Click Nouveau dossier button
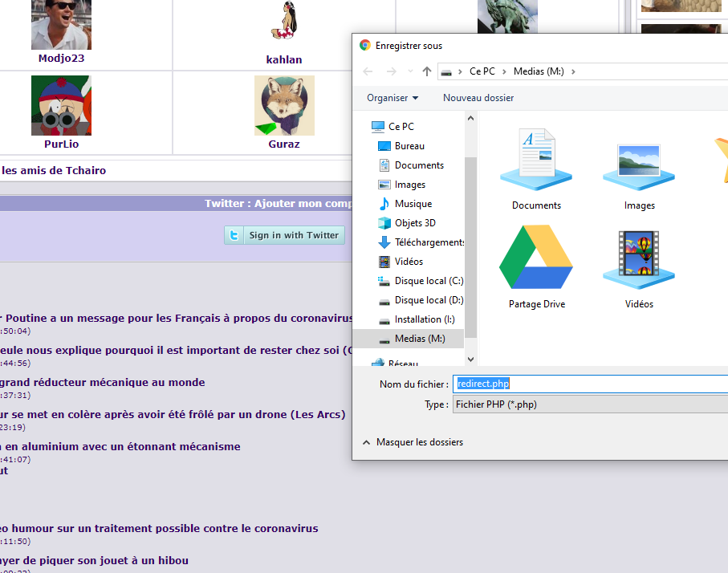The height and width of the screenshot is (573, 728). pyautogui.click(x=478, y=98)
